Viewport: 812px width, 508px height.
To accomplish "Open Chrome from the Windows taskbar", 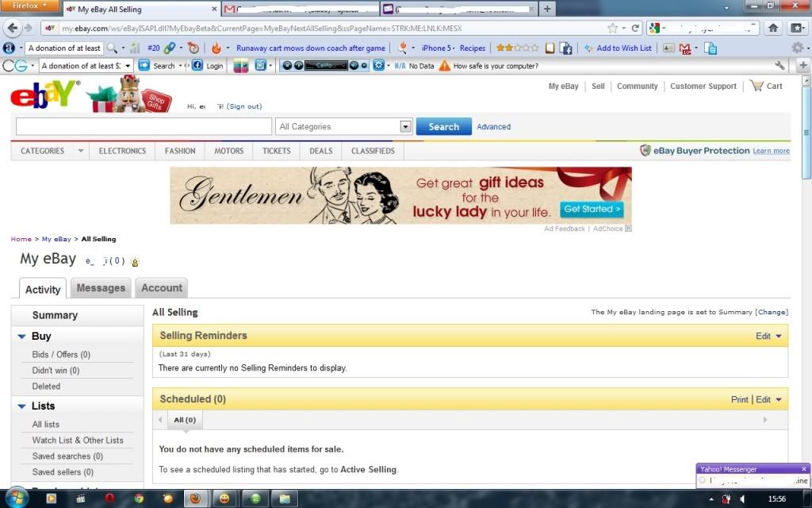I will 138,498.
